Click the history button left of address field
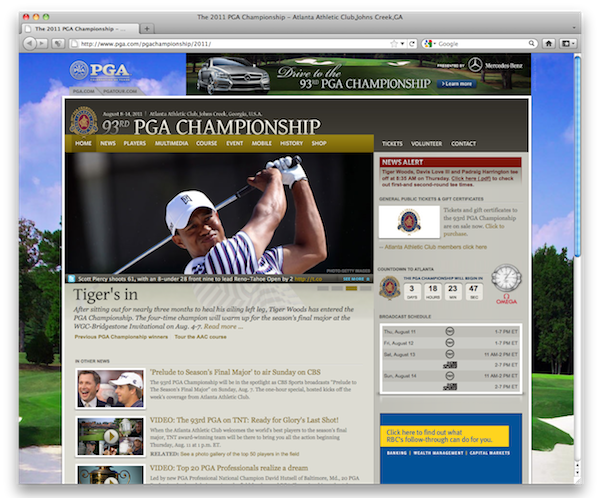Image resolution: width=600 pixels, height=498 pixels. pos(58,44)
